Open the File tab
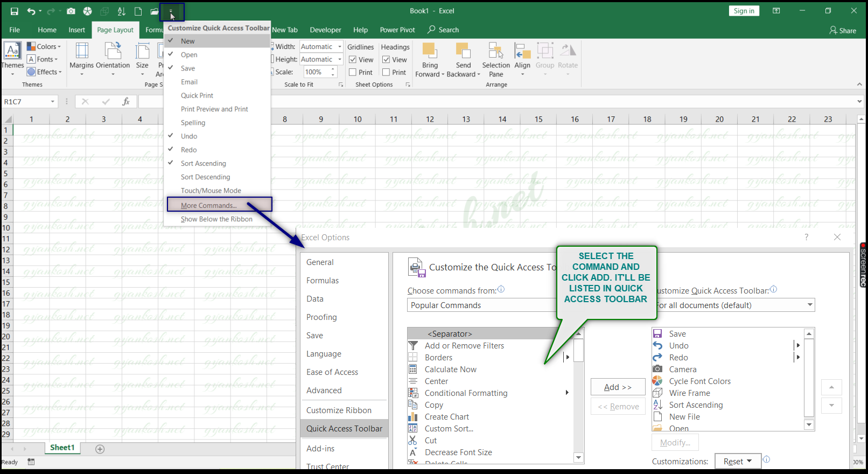This screenshot has width=868, height=474. [15, 30]
